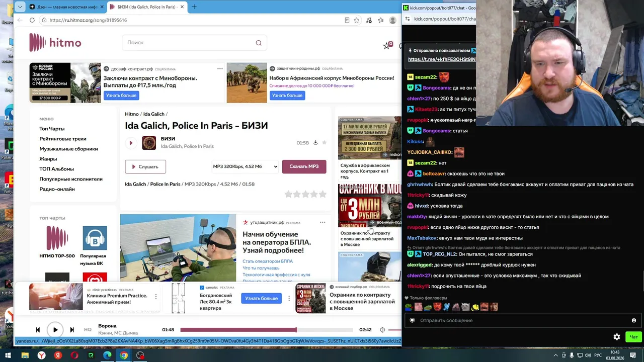Open a new browser tab with plus

pyautogui.click(x=194, y=7)
